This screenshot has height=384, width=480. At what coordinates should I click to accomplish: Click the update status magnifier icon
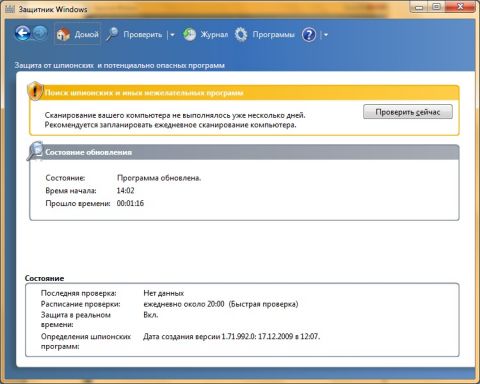click(x=35, y=151)
